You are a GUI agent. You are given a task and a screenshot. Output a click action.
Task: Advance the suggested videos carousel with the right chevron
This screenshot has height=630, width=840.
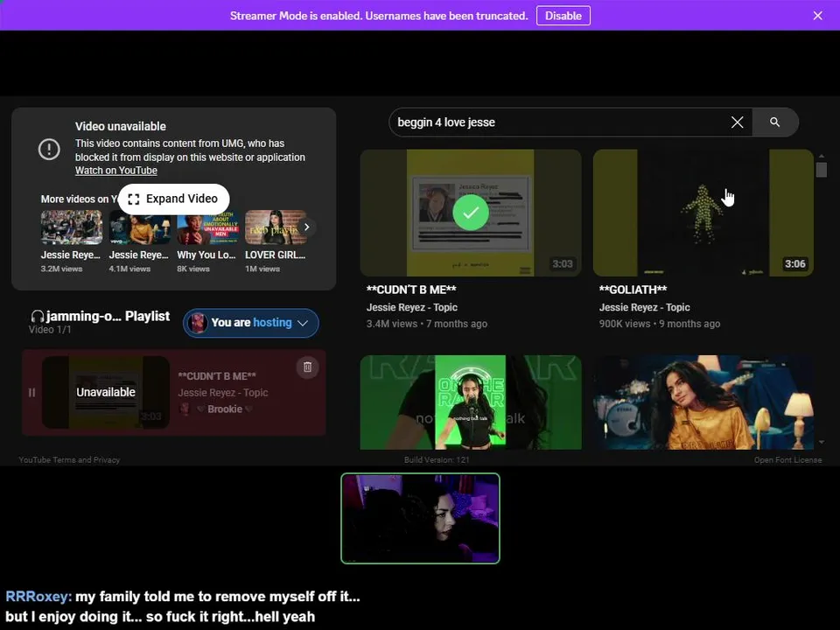click(x=306, y=227)
